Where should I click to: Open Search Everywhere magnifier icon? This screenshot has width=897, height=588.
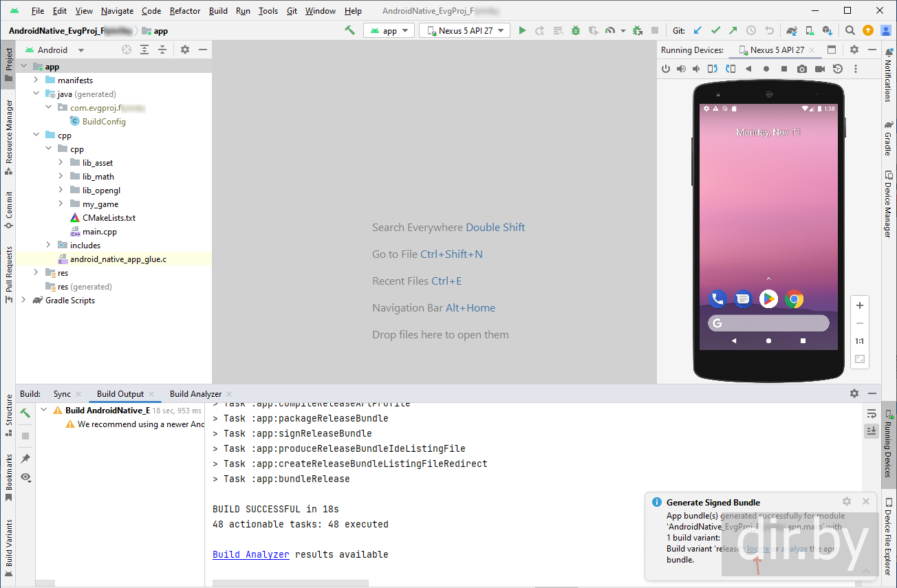(x=850, y=31)
